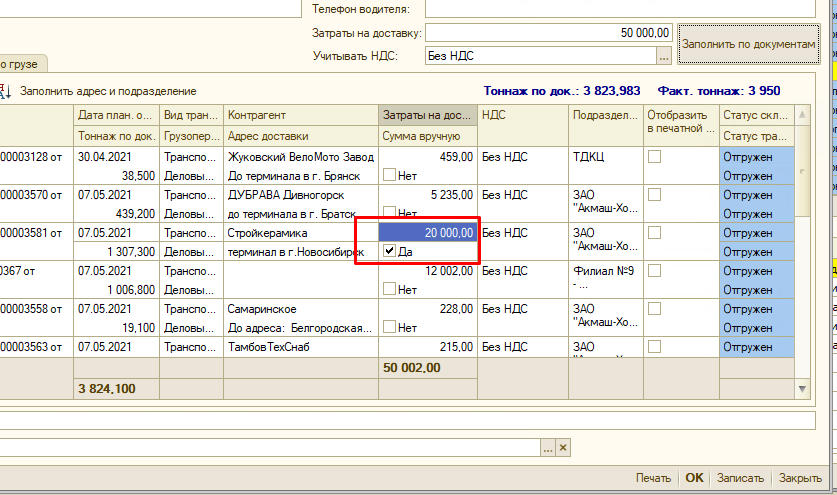Click 'Заполнить адрес и подразделение' command
The width and height of the screenshot is (837, 495).
pyautogui.click(x=108, y=91)
